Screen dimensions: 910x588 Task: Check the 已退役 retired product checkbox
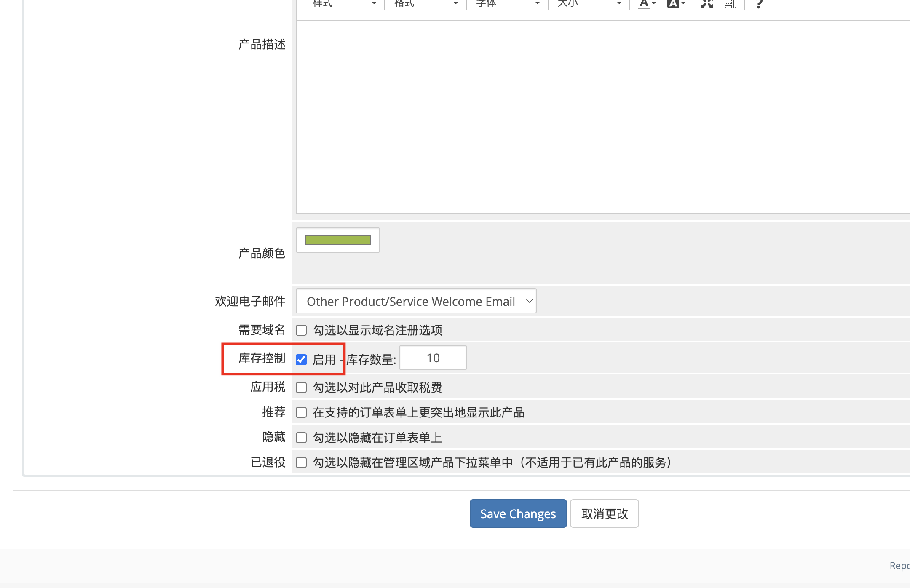(x=301, y=462)
